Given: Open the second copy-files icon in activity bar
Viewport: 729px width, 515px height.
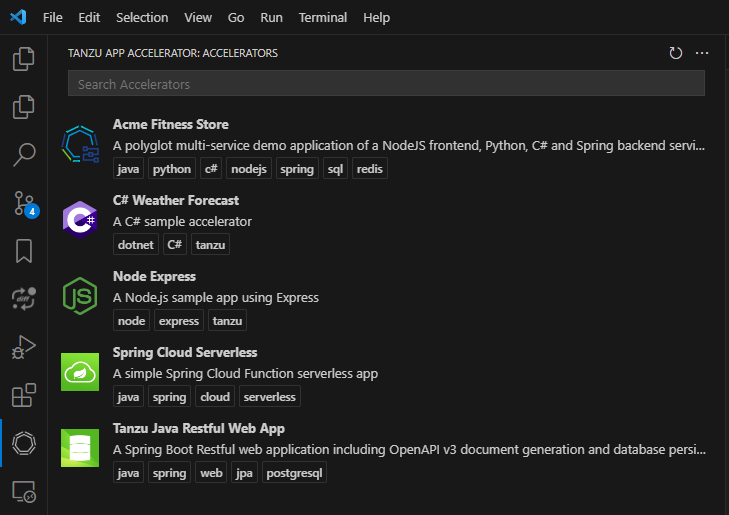Looking at the screenshot, I should (x=24, y=107).
